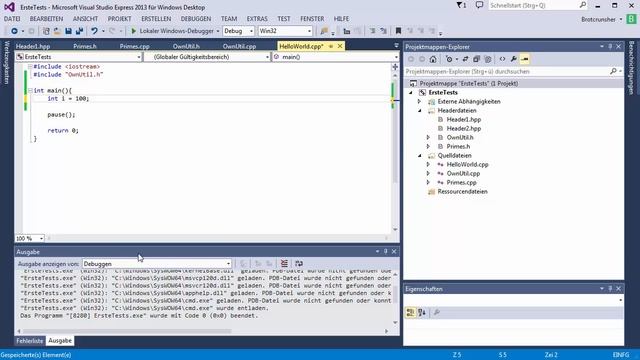Click the split editor handle above the scrollbar
The height and width of the screenshot is (360, 640).
click(395, 67)
